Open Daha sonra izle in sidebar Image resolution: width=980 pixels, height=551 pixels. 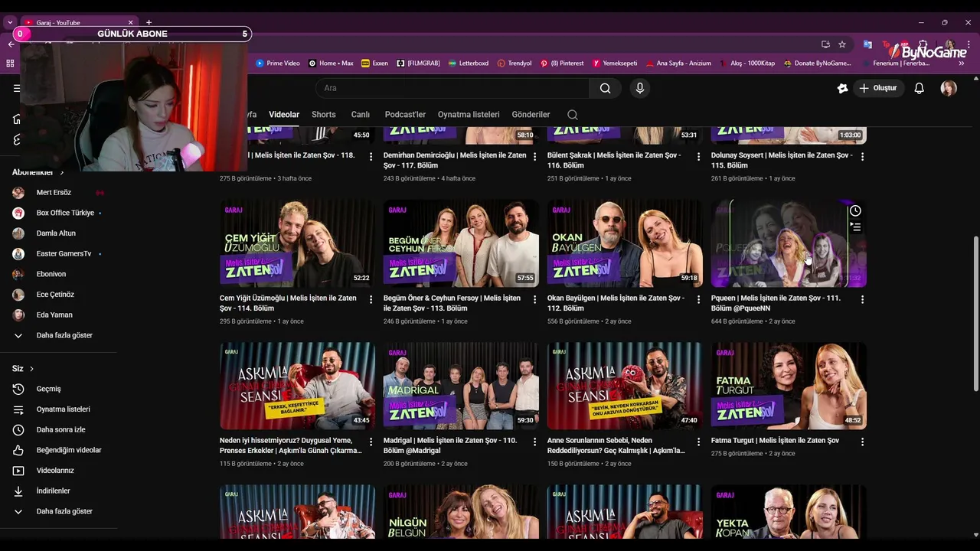coord(59,429)
